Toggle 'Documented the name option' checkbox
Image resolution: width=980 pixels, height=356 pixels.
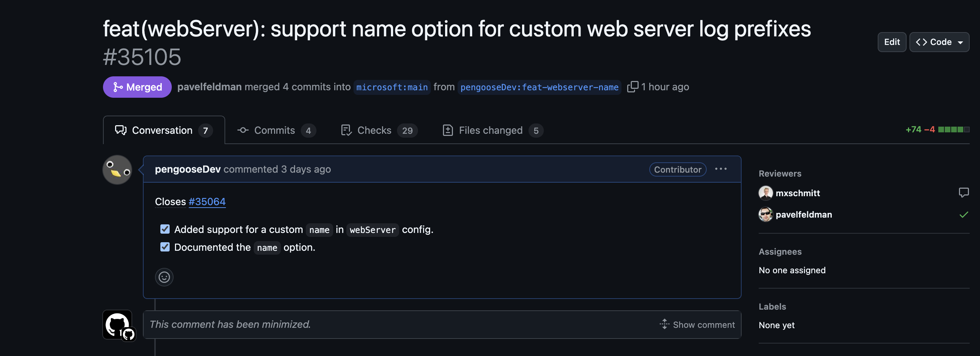click(x=165, y=247)
